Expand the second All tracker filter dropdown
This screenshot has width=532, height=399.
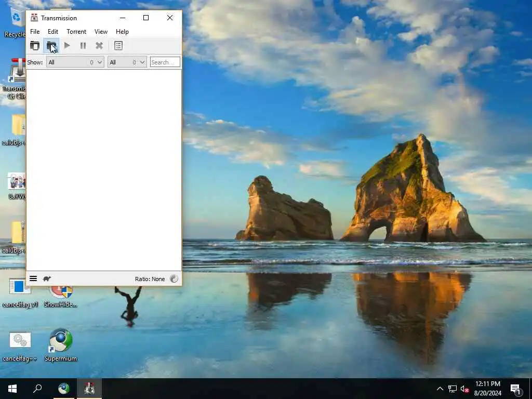(x=127, y=62)
